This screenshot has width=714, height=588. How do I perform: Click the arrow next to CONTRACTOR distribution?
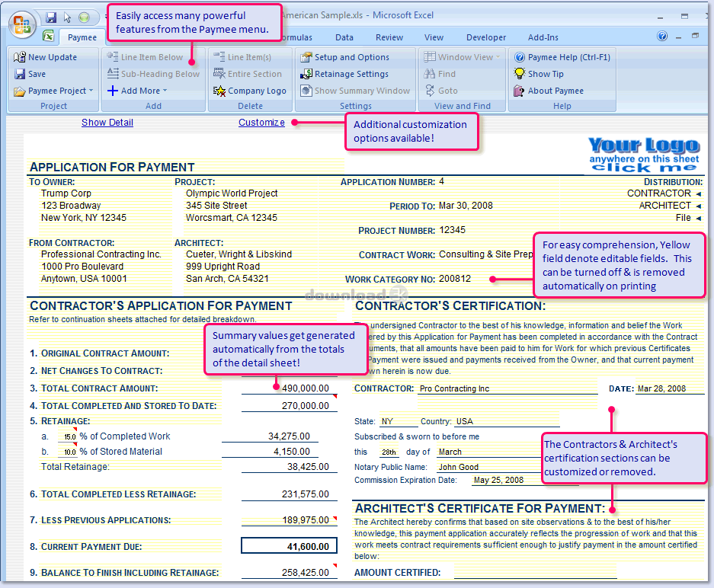(699, 194)
